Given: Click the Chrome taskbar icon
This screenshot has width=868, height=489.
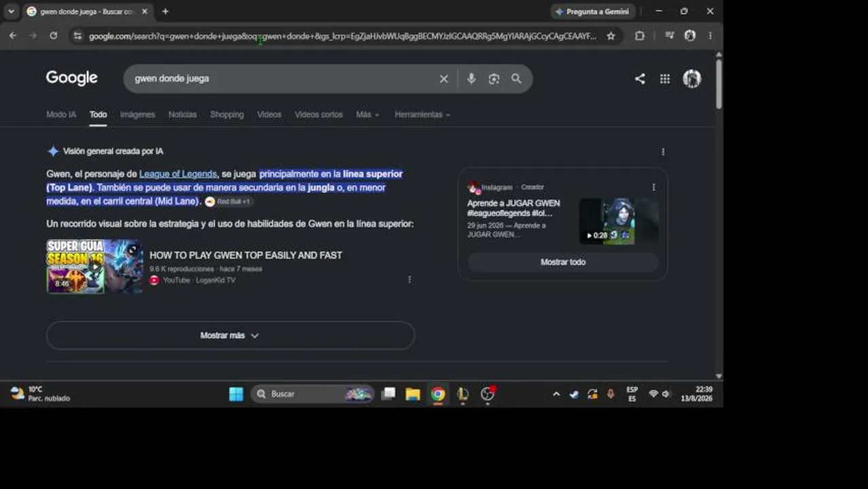Looking at the screenshot, I should [x=438, y=394].
